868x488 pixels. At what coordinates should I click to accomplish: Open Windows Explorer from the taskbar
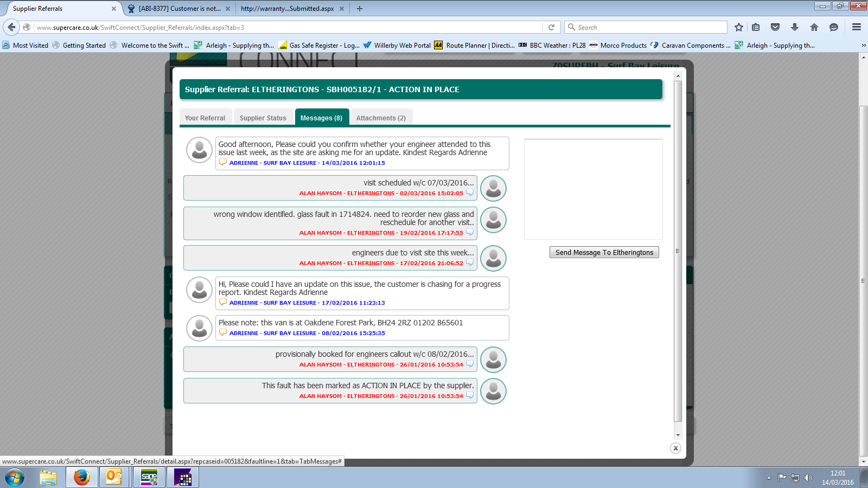pos(48,478)
